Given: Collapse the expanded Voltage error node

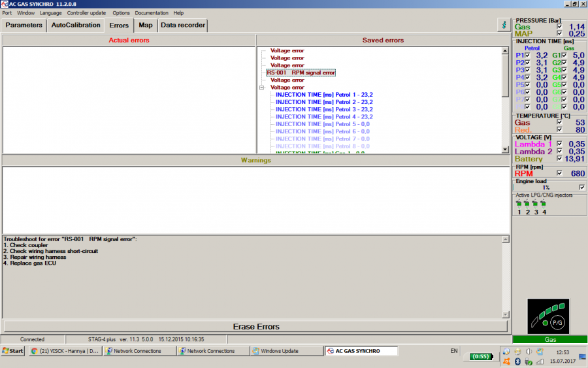Looking at the screenshot, I should 261,88.
